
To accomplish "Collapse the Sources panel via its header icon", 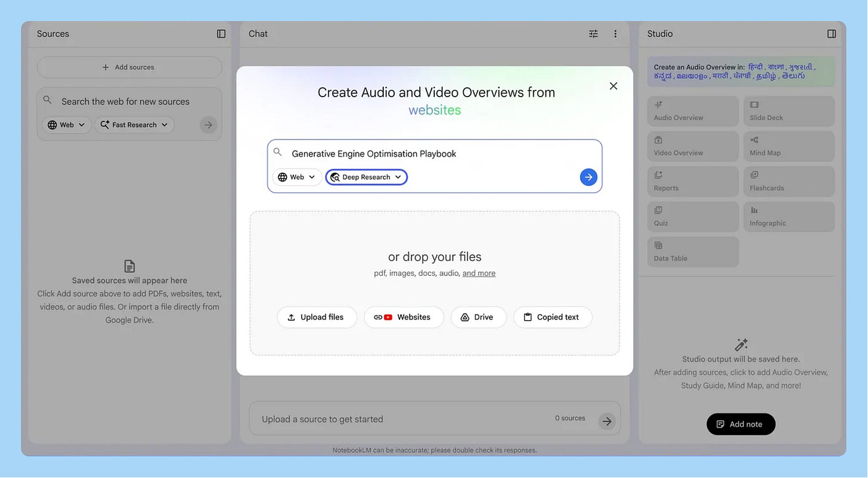I will tap(221, 34).
